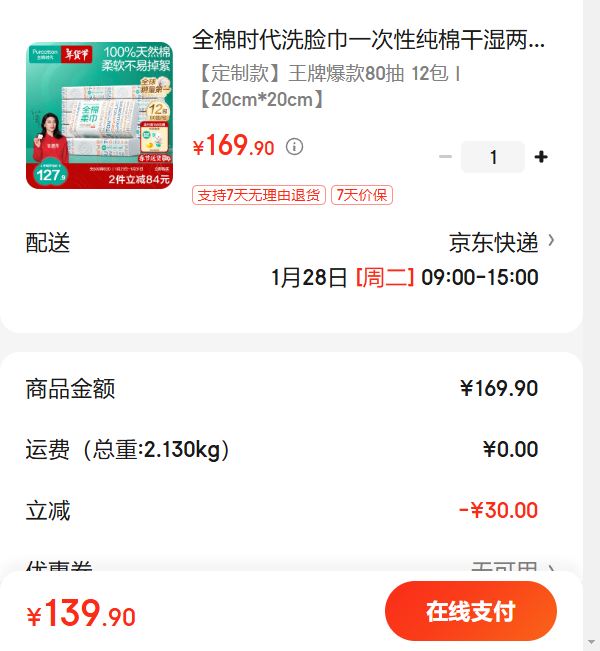Expand the 优惠券 coupon chevron

(551, 568)
